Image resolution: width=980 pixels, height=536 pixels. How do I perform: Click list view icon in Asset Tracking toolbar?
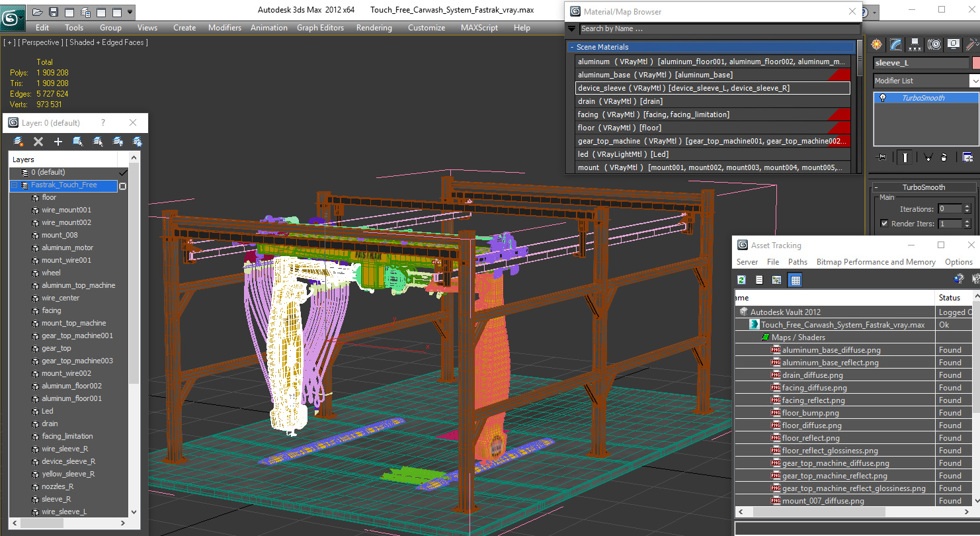[x=759, y=280]
